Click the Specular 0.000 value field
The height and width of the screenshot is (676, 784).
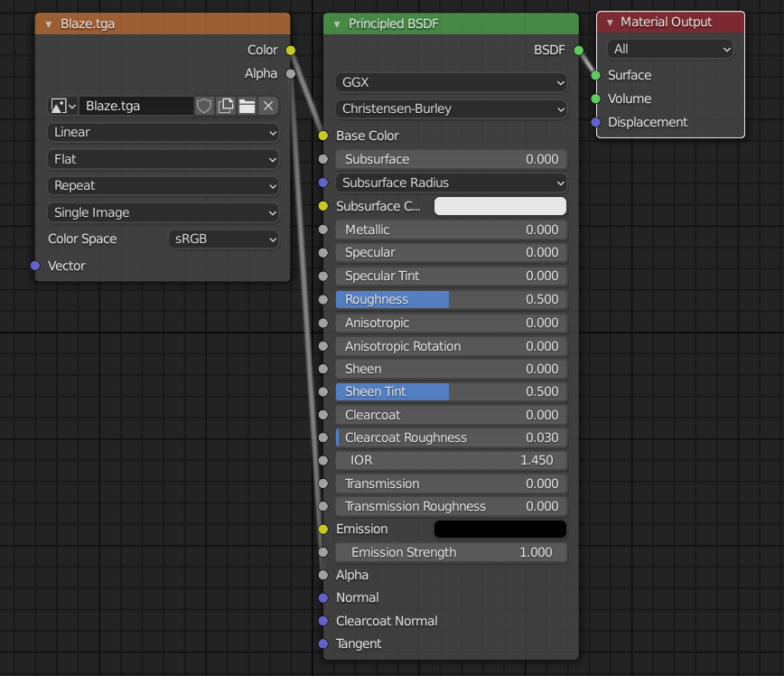452,253
